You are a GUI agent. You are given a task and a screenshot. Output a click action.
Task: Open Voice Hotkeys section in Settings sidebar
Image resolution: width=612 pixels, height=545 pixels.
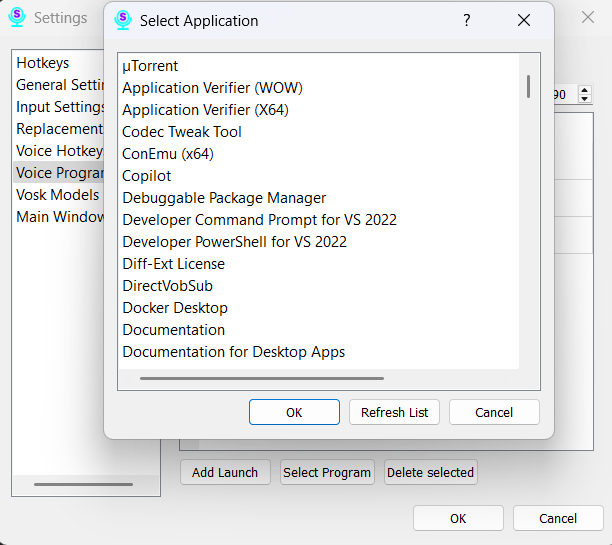(x=60, y=151)
